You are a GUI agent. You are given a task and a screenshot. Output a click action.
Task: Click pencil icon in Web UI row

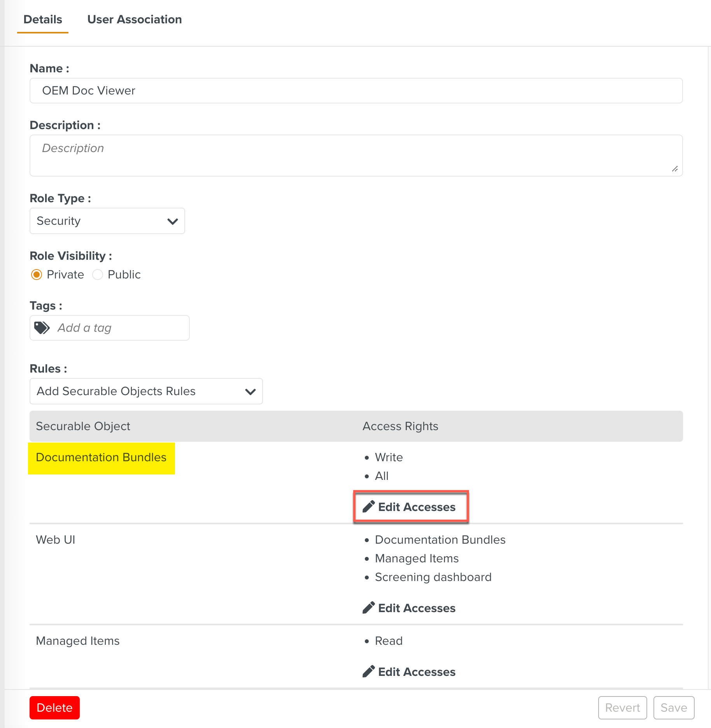pos(368,607)
